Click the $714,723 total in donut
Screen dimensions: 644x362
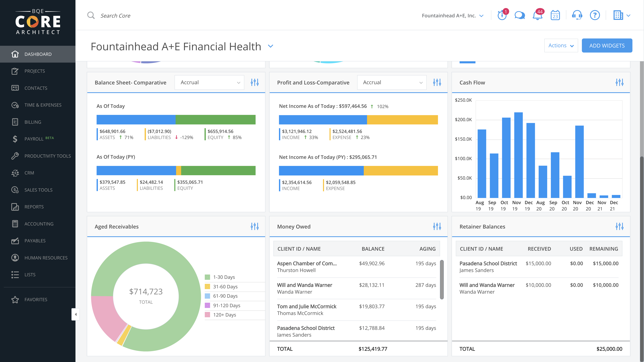(x=146, y=291)
